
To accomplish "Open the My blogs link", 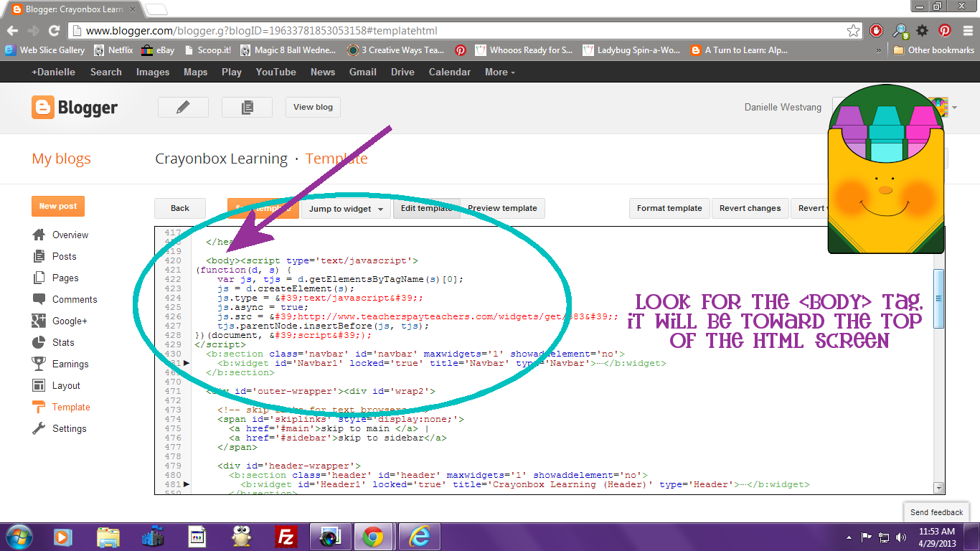I will [x=62, y=159].
